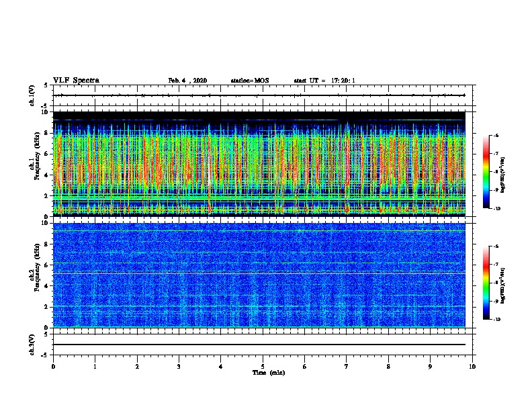Click the "-10" label on ch.1 colorbar
Image resolution: width=532 pixels, height=411 pixels.
coord(496,209)
